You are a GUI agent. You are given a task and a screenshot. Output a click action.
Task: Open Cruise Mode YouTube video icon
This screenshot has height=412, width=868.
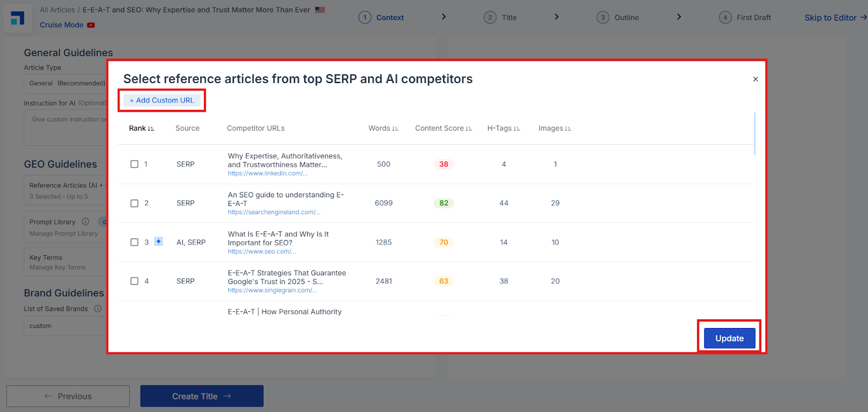(x=91, y=25)
